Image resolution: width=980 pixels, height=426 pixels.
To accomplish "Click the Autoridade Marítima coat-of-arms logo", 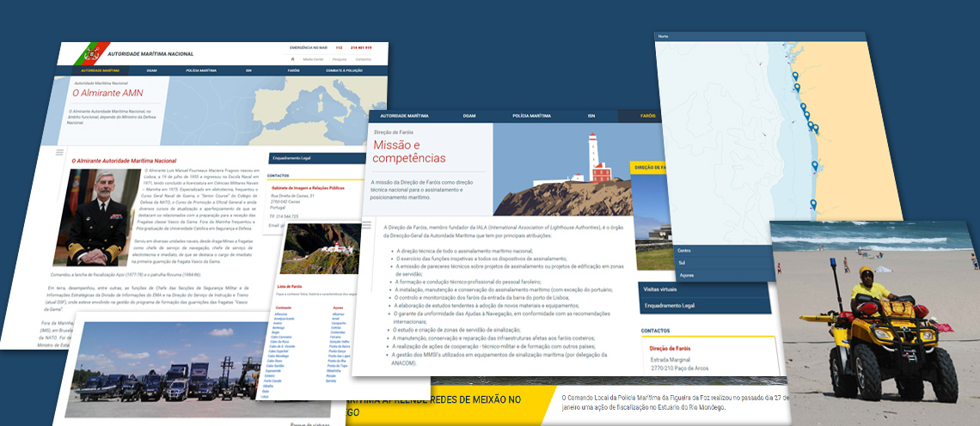I will [92, 53].
